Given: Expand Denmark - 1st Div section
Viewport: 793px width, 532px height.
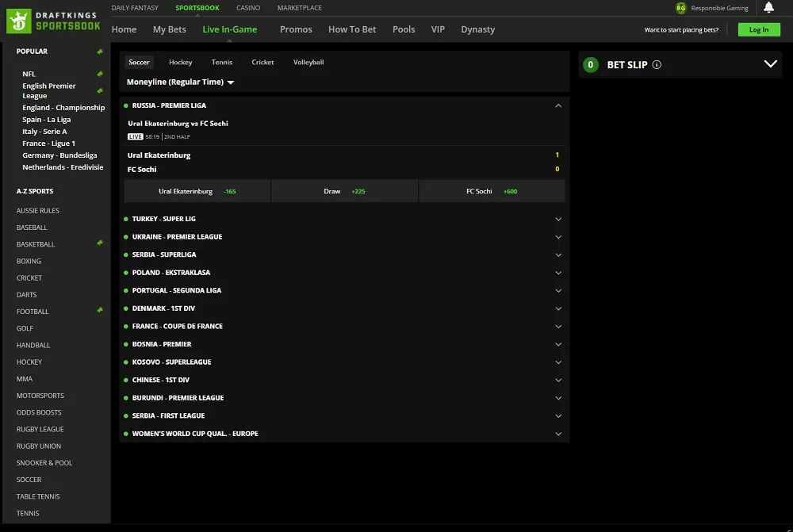Looking at the screenshot, I should click(558, 308).
